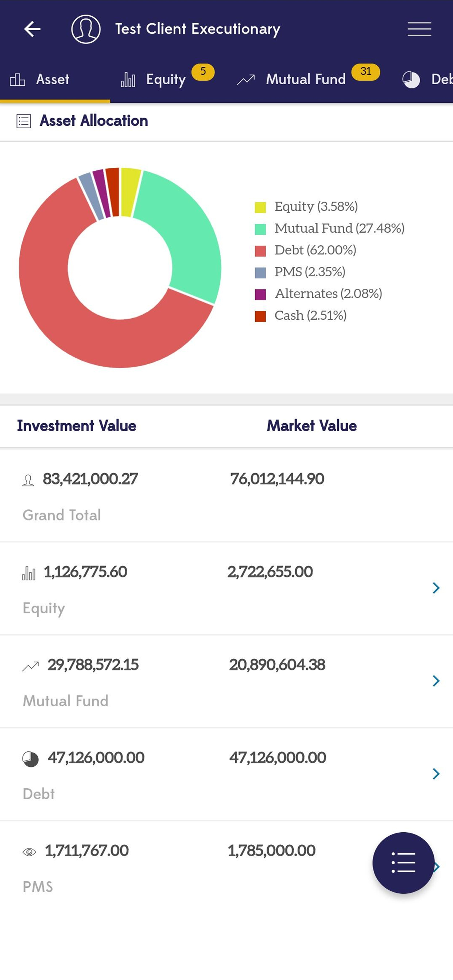Click the legend label PMS (2.35%)
The image size is (453, 980).
(x=310, y=272)
